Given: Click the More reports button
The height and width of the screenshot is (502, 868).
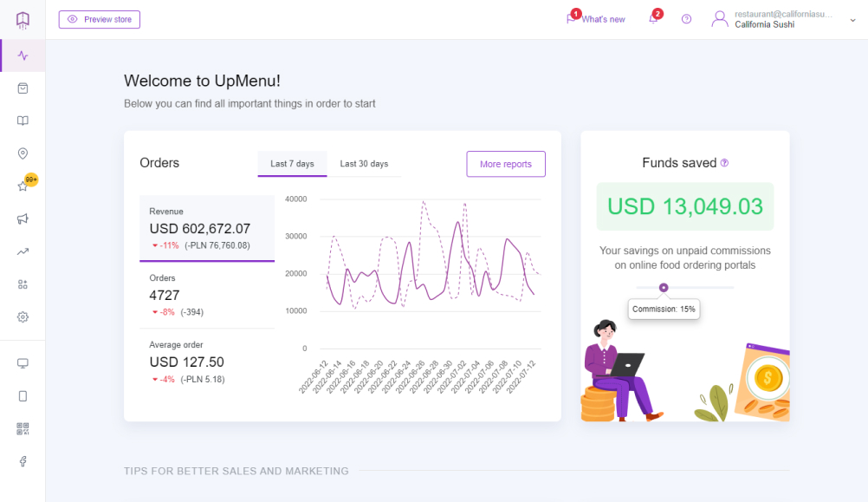Looking at the screenshot, I should tap(506, 164).
